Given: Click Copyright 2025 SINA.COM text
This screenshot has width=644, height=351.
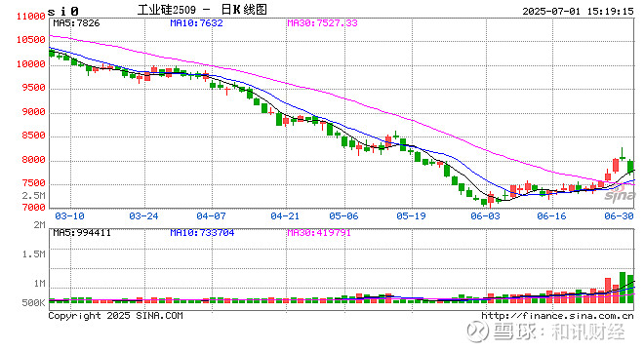Looking at the screenshot, I should [115, 316].
